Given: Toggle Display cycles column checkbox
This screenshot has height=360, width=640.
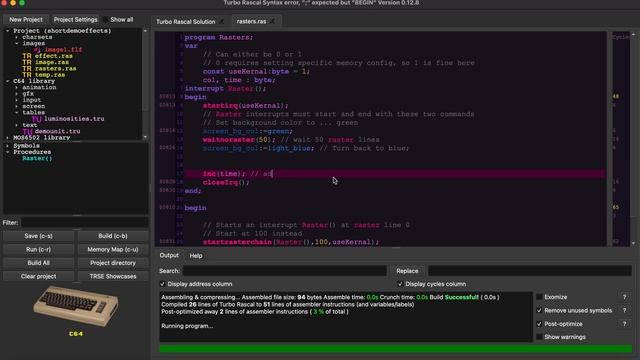Looking at the screenshot, I should 400,284.
